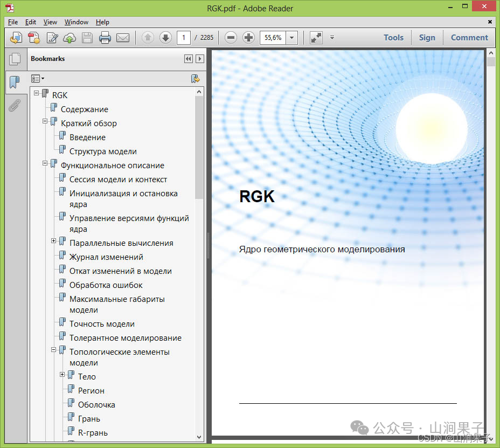
Task: Select Откат изменений в модели bookmark
Action: (x=121, y=271)
